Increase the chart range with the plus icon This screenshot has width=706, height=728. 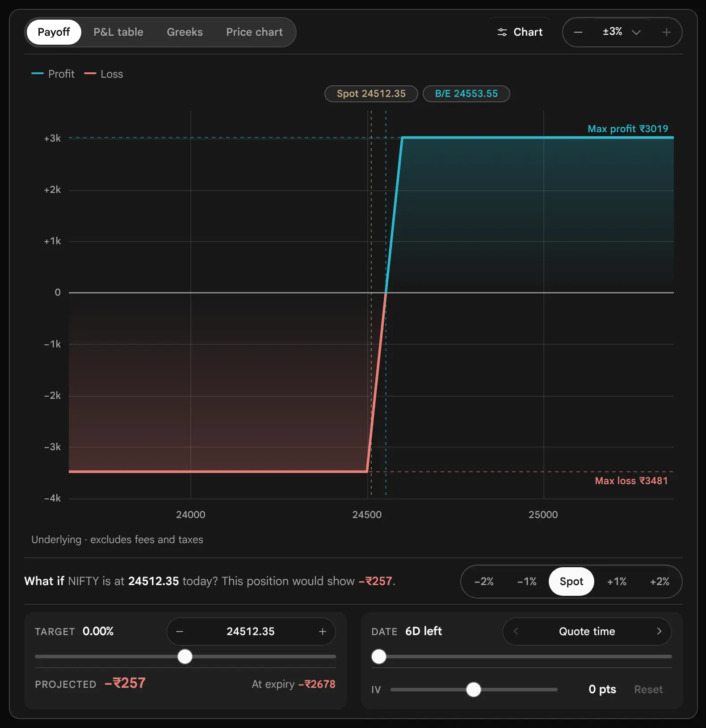(666, 32)
